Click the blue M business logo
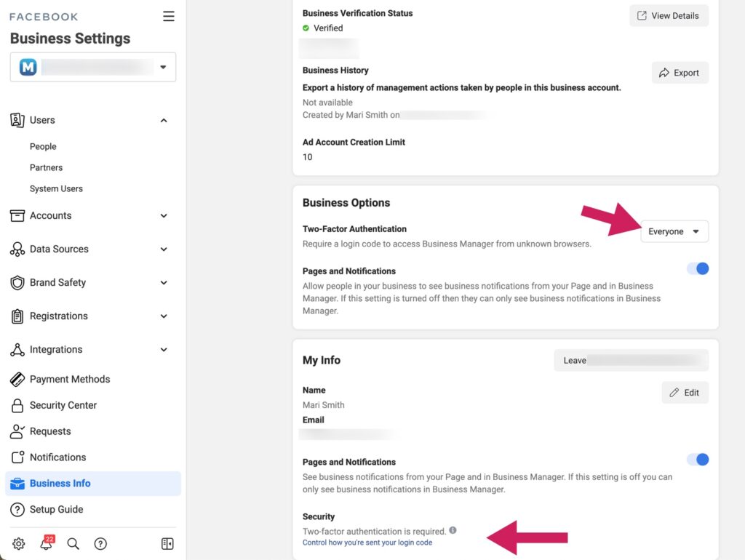The width and height of the screenshot is (745, 560). [28, 67]
